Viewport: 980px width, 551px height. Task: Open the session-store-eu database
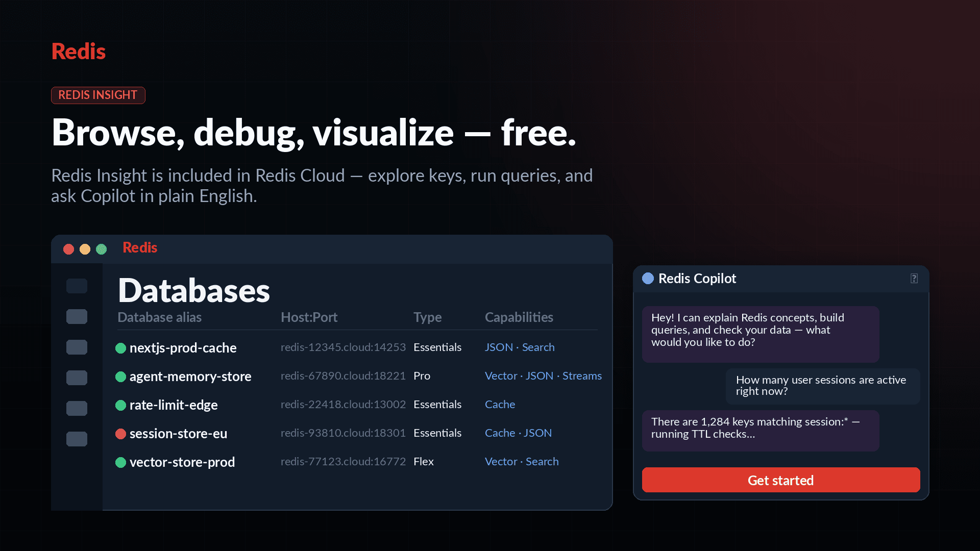click(x=178, y=434)
